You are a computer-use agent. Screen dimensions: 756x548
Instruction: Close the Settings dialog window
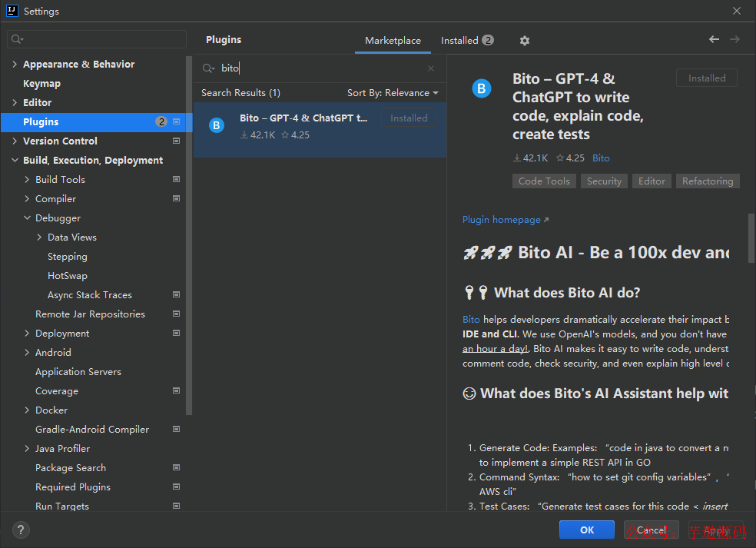pos(737,11)
